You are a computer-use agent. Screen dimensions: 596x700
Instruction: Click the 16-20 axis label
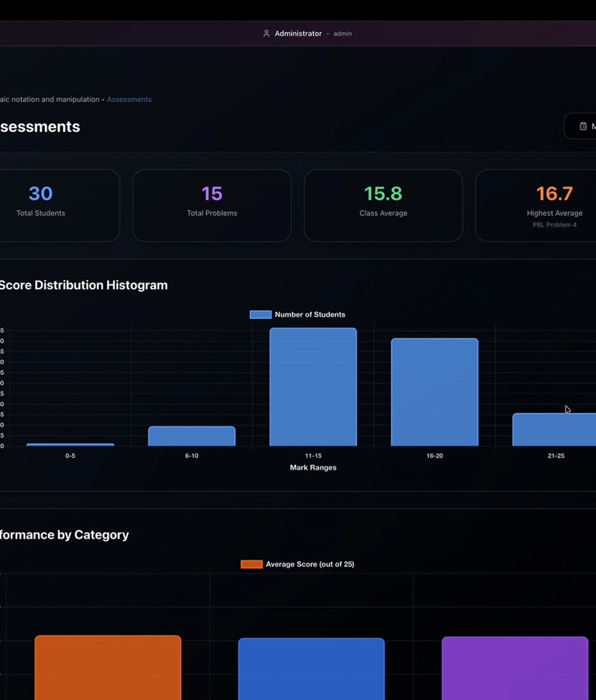point(435,456)
